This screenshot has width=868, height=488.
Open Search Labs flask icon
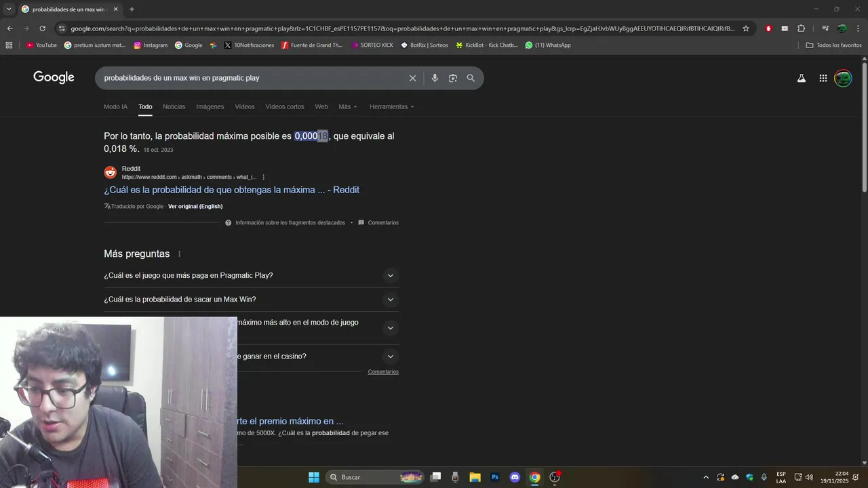pyautogui.click(x=802, y=78)
